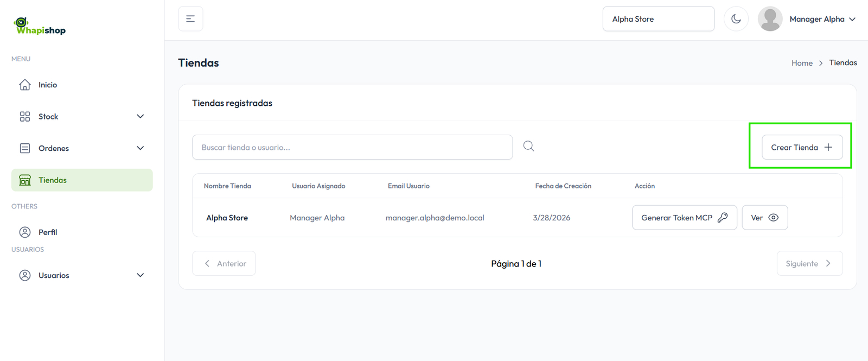Image resolution: width=868 pixels, height=361 pixels.
Task: Open the Alpha Store selector
Action: point(658,19)
